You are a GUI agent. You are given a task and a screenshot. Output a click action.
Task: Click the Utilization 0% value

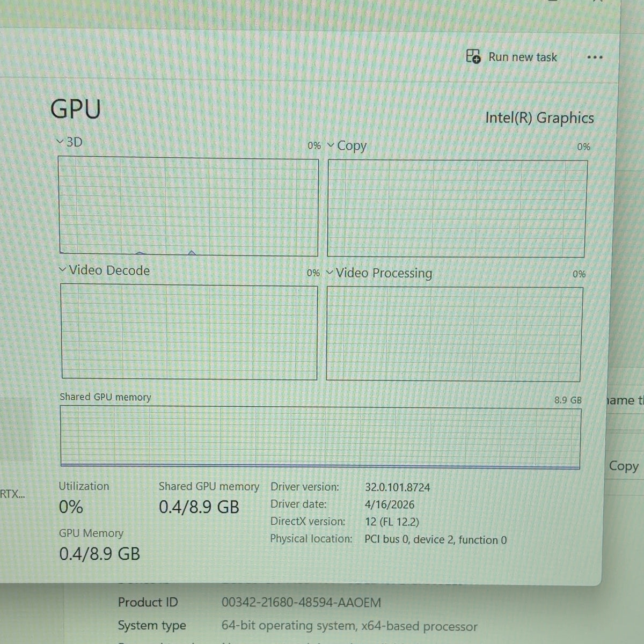point(71,507)
